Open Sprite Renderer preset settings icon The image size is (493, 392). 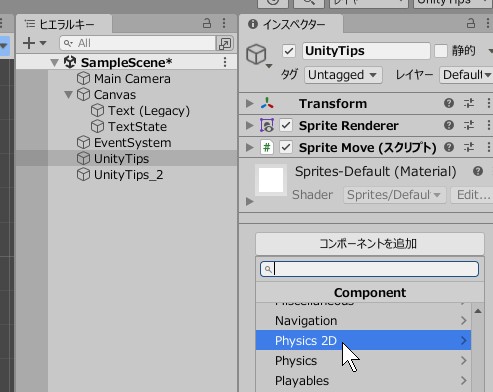click(469, 125)
